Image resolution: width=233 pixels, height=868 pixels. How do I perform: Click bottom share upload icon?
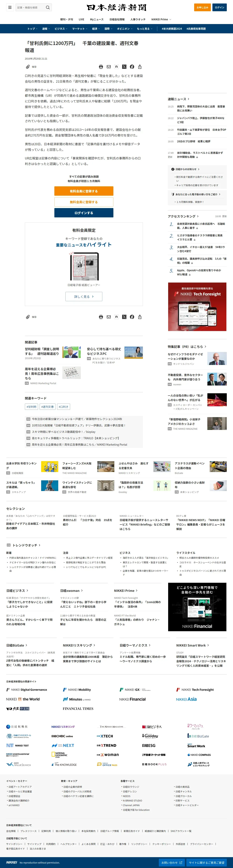[x=140, y=317]
